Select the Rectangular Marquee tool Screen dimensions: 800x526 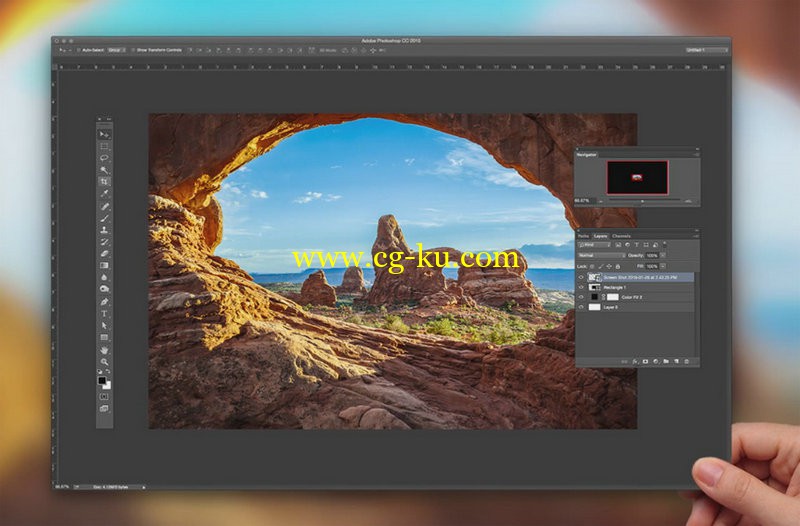pos(104,147)
